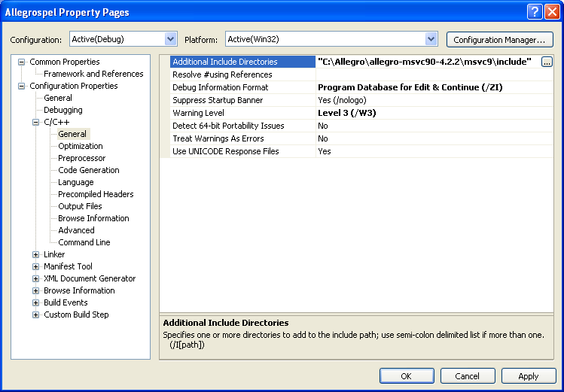Select the Linker tree label
This screenshot has height=392, width=564.
54,254
